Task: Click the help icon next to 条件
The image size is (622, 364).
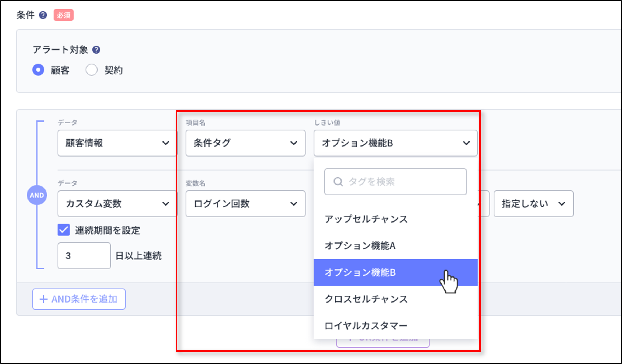Action: [43, 15]
